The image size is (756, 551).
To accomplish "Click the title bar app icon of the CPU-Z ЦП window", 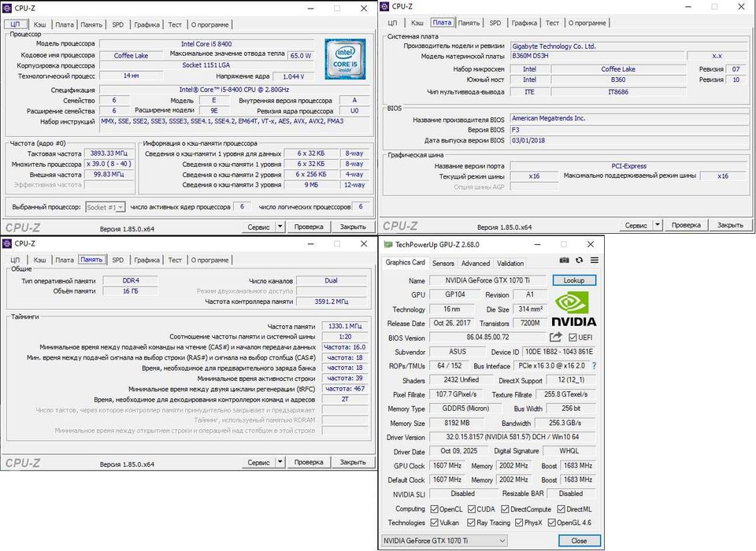I will [x=7, y=8].
